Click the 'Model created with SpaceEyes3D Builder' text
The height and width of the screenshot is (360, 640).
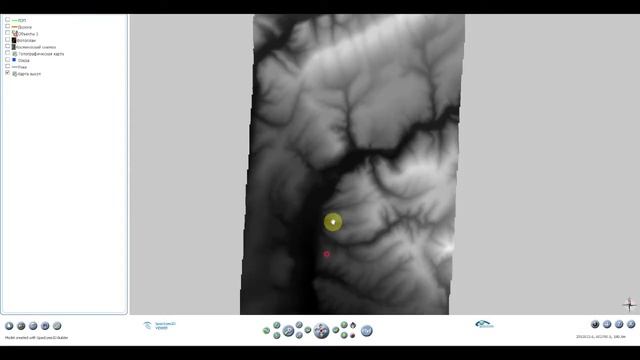36,338
